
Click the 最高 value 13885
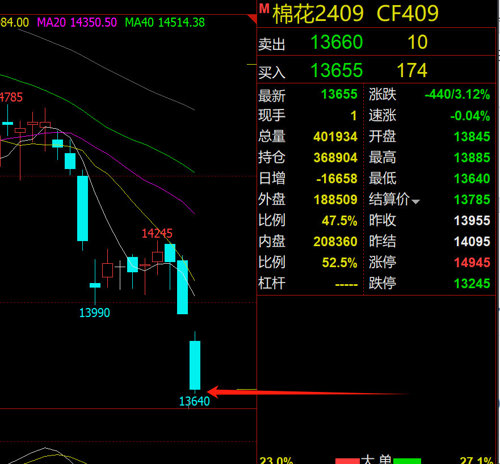coord(472,158)
